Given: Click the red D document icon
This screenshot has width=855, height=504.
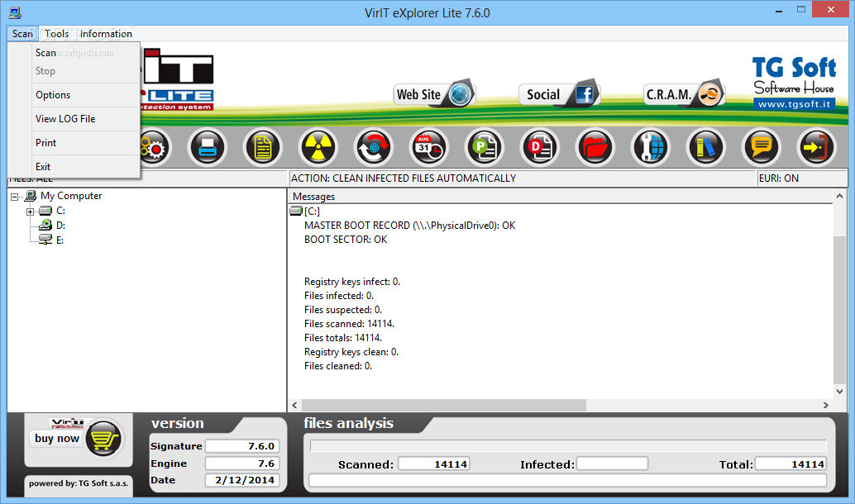Looking at the screenshot, I should pyautogui.click(x=540, y=147).
